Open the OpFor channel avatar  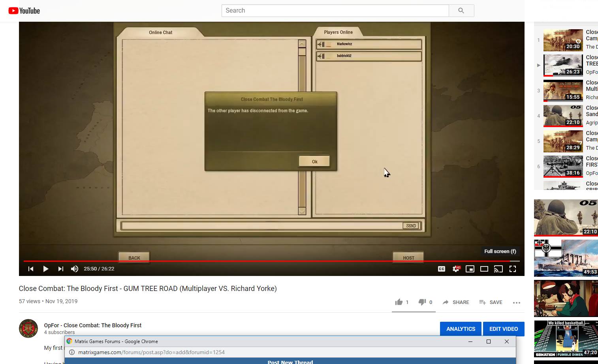tap(28, 328)
